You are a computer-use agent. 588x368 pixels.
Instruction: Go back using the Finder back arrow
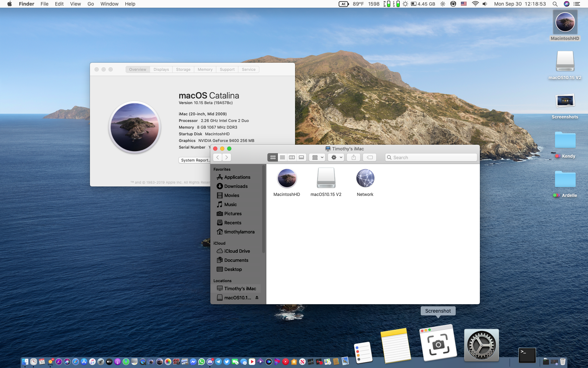tap(217, 157)
